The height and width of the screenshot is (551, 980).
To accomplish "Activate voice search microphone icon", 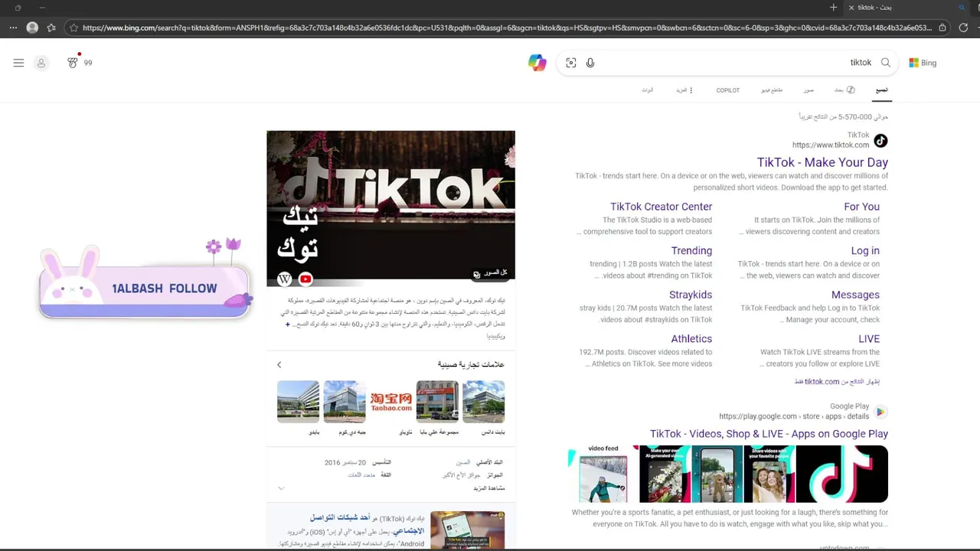I will (590, 63).
